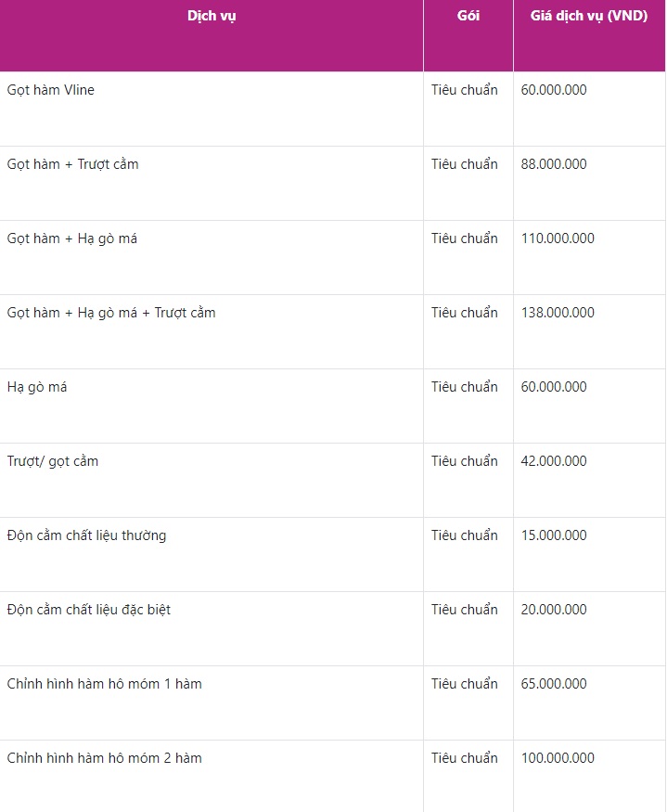Screen dimensions: 667x812
Task: Select "Chỉnh hình hàm hô móm 1 hàm"
Action: click(105, 684)
